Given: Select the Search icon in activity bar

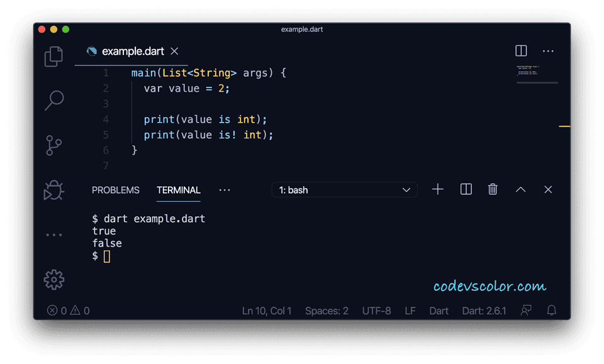Looking at the screenshot, I should tap(53, 101).
